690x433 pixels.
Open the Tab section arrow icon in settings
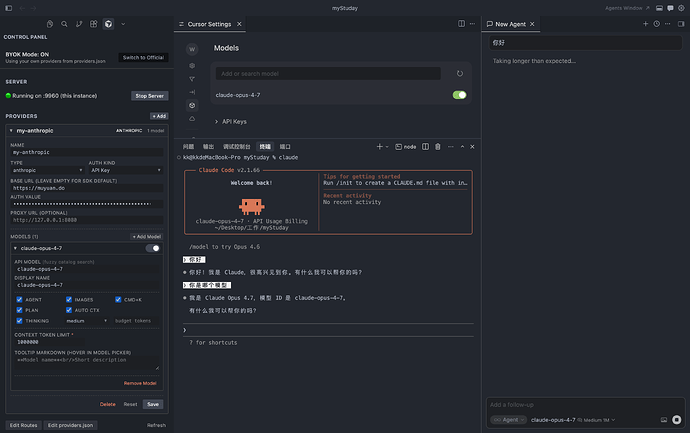pos(192,92)
